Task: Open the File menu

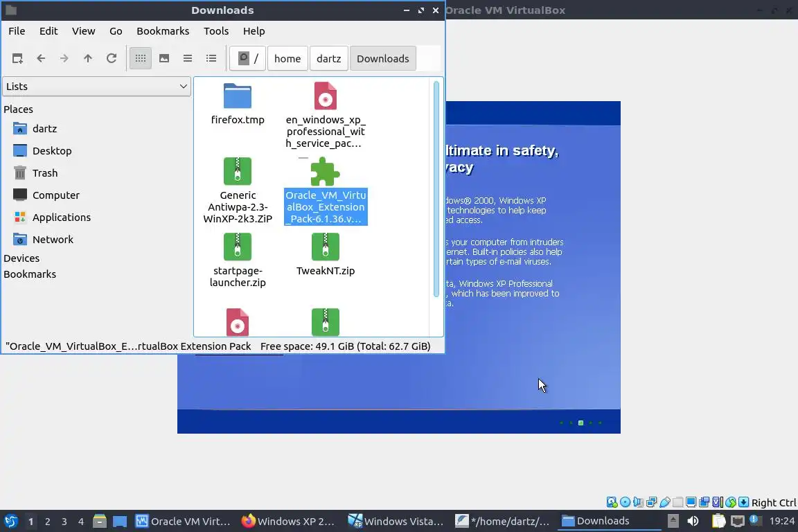Action: coord(17,31)
